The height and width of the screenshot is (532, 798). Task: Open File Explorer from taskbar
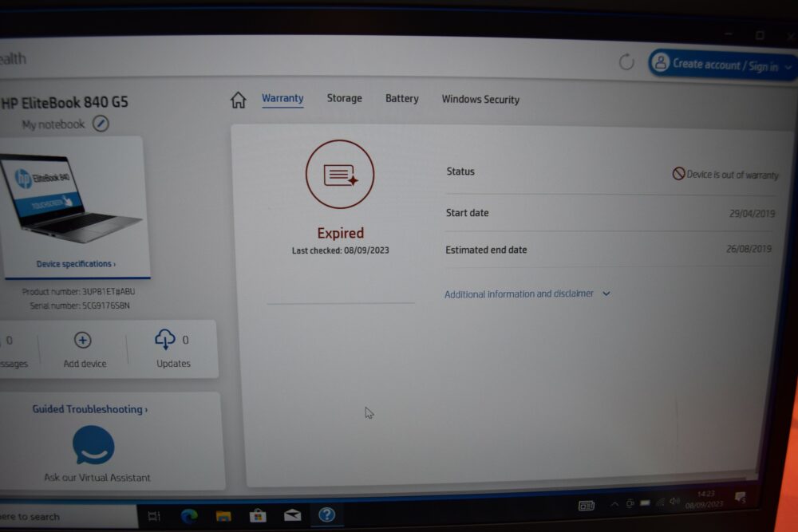tap(223, 516)
